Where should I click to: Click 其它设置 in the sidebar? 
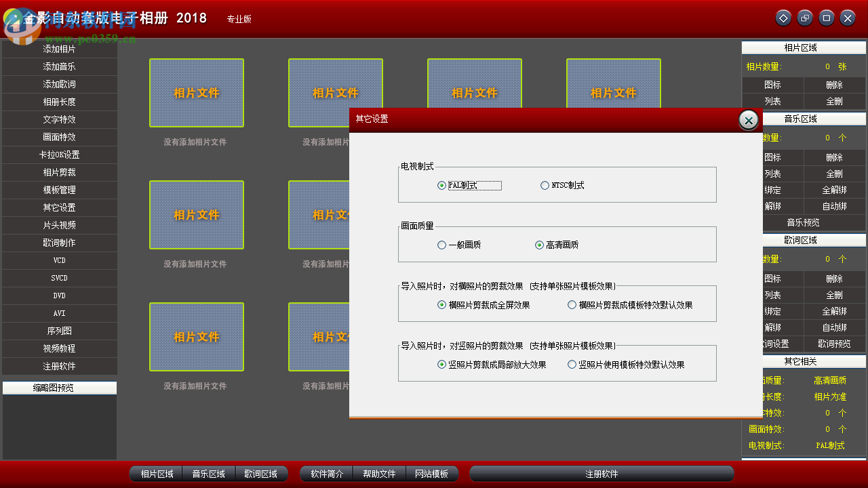click(x=59, y=207)
